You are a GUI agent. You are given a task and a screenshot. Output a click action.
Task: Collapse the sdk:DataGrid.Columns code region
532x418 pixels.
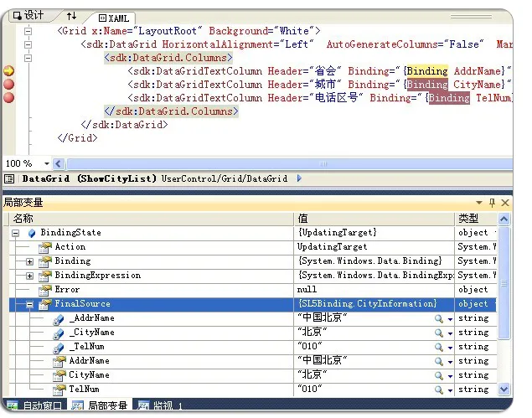click(28, 58)
